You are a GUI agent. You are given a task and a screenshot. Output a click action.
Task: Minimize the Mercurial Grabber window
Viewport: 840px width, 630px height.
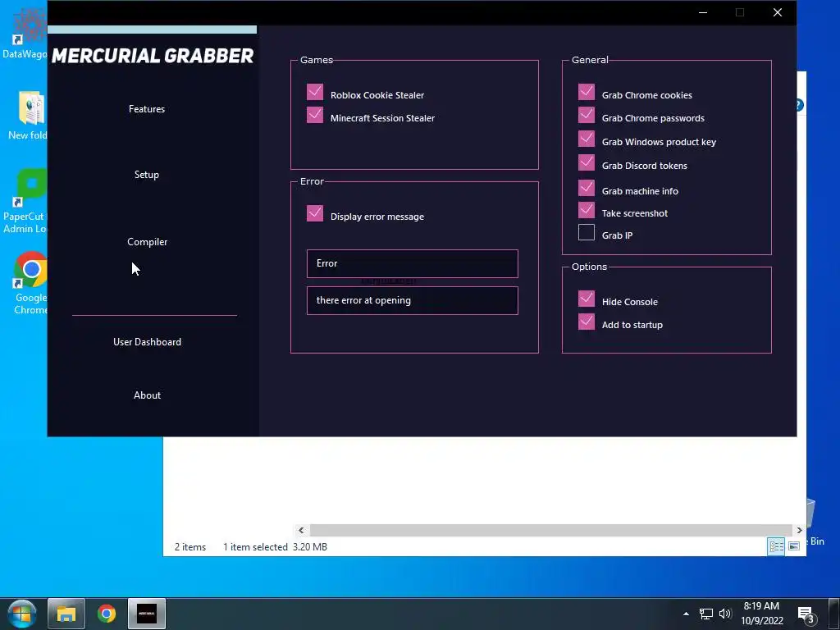703,12
